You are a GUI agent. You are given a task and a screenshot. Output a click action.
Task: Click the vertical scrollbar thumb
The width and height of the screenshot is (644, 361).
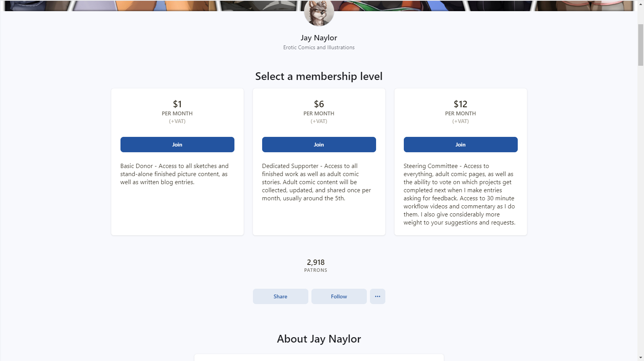(641, 44)
